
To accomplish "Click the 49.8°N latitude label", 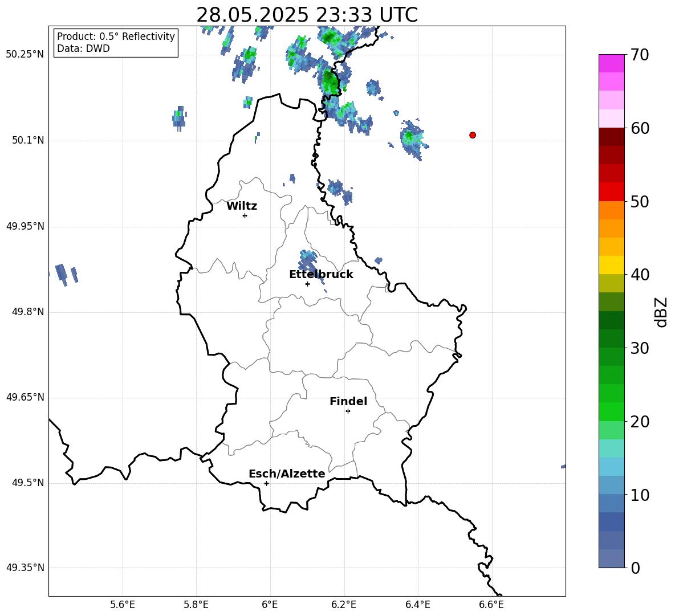I will [27, 312].
